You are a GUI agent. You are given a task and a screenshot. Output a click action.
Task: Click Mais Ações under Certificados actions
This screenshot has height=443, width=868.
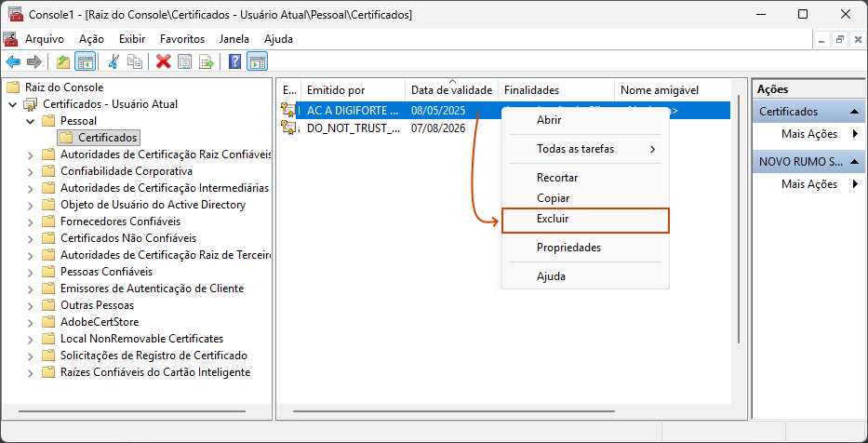808,134
